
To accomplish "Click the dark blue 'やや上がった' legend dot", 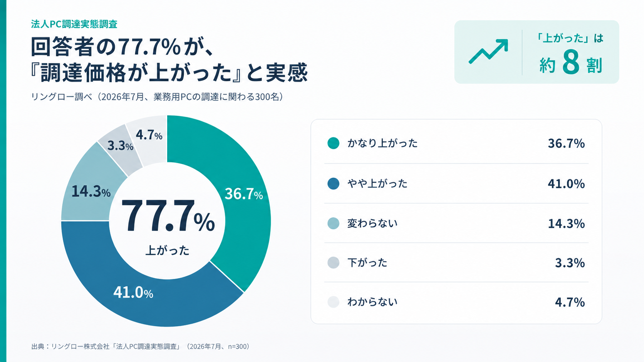I will [333, 184].
